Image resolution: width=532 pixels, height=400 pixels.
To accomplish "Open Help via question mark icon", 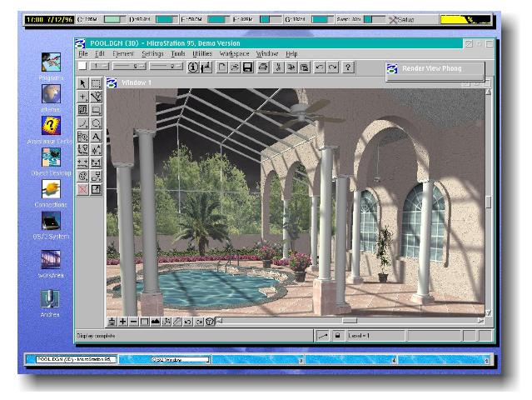I will pyautogui.click(x=347, y=67).
